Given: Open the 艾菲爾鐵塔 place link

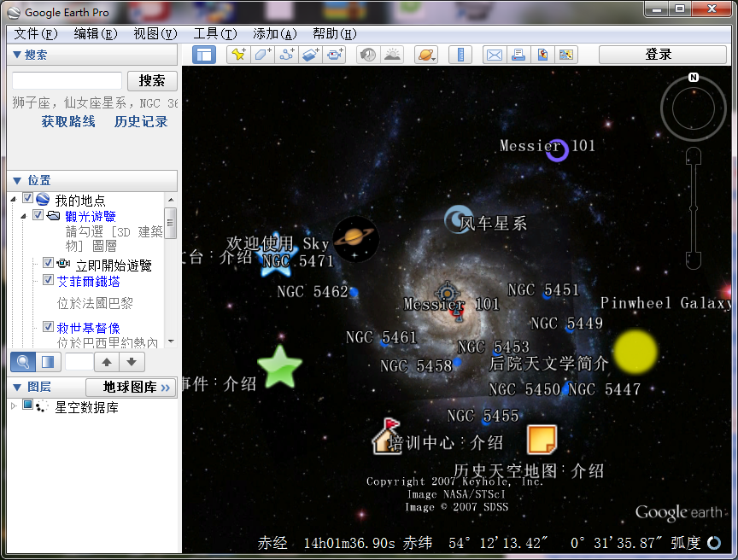Looking at the screenshot, I should pyautogui.click(x=89, y=282).
